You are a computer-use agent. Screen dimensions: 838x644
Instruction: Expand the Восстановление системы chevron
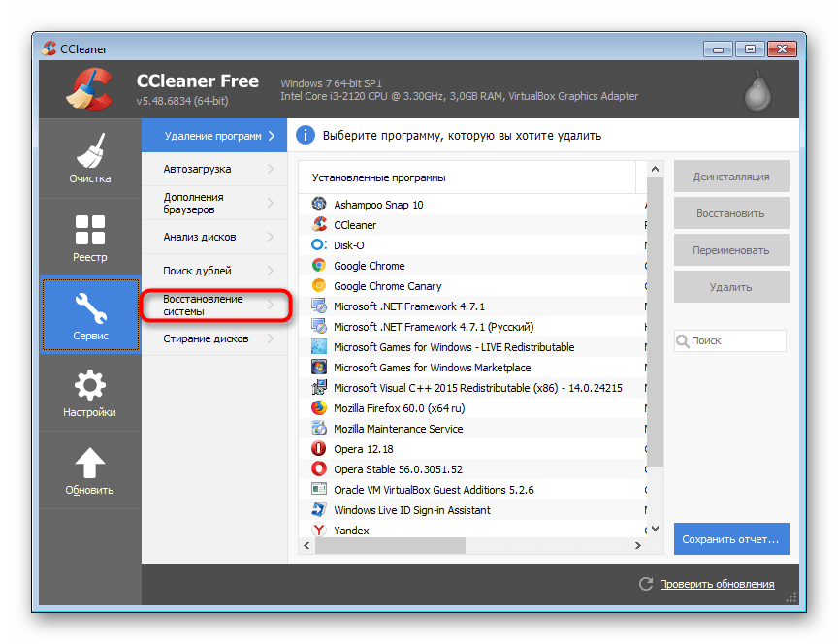pyautogui.click(x=271, y=305)
